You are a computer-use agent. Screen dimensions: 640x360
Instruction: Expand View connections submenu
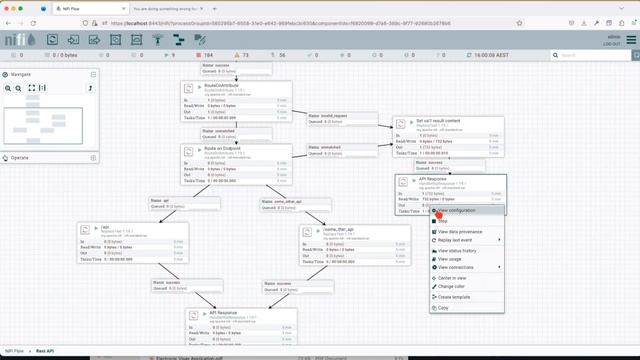click(467, 267)
